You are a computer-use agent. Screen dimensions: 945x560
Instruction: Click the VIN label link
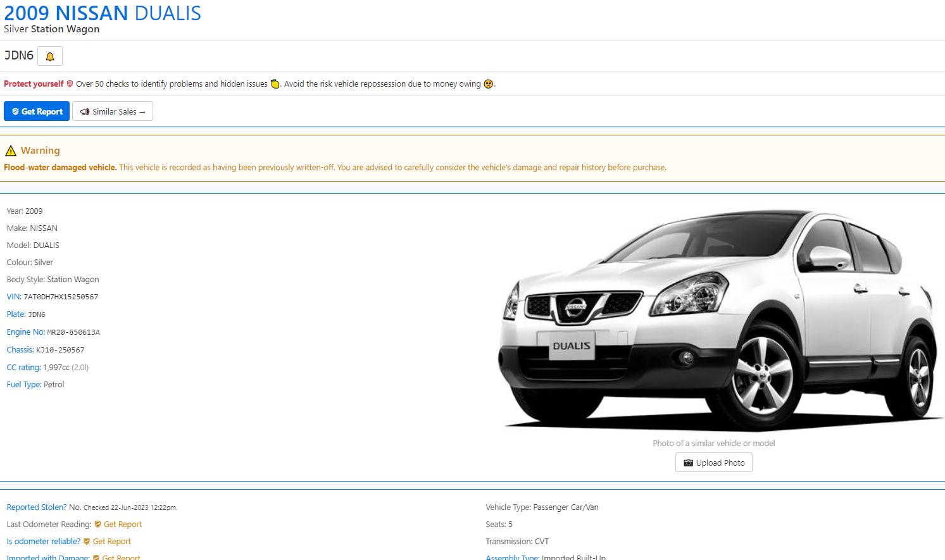pos(14,297)
